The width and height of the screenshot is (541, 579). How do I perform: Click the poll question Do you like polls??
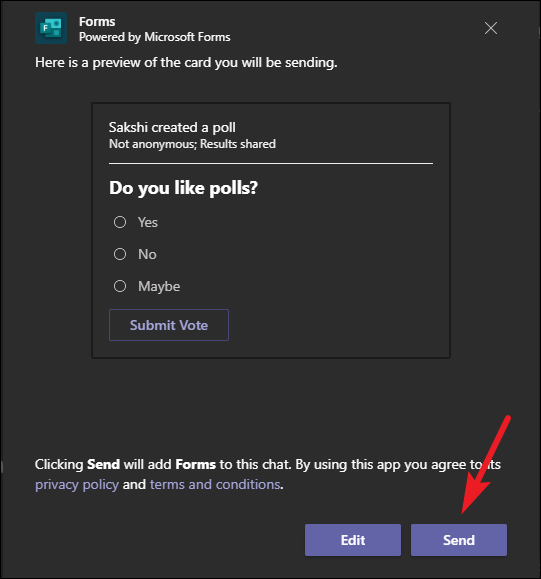(x=184, y=188)
